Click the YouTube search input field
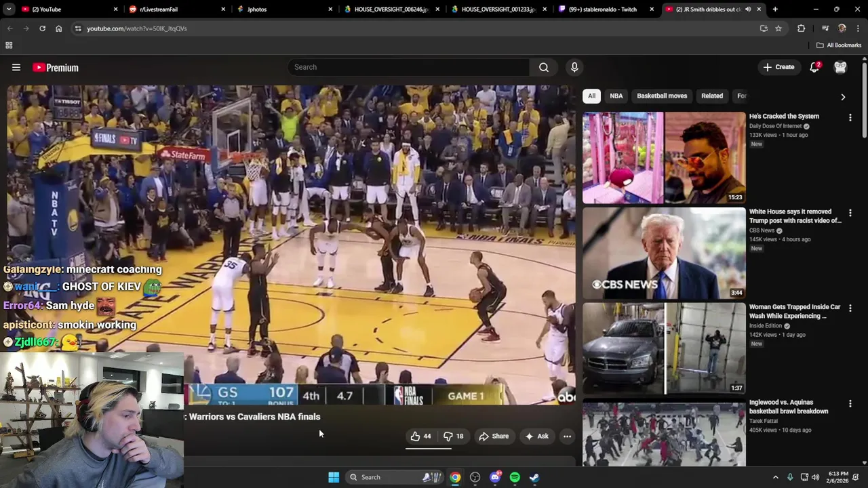 click(x=408, y=67)
